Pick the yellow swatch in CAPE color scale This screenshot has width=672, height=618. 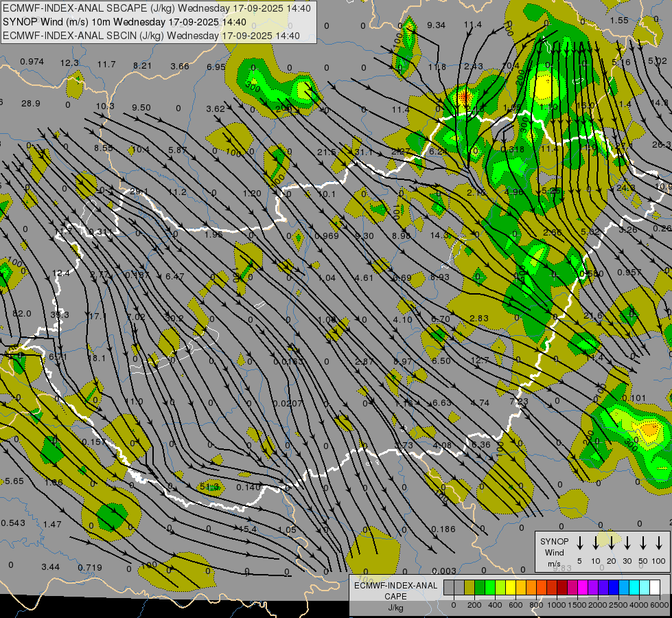click(x=511, y=588)
